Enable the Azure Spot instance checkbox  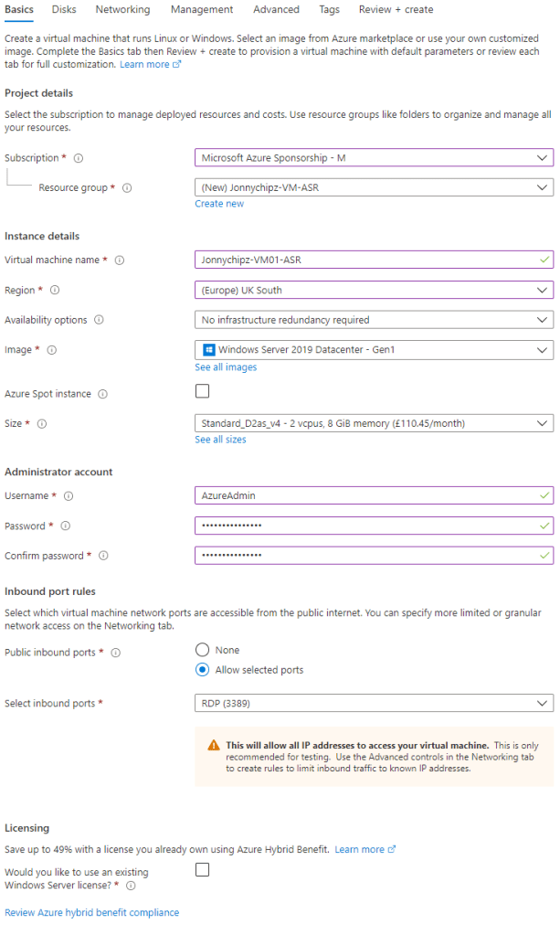point(203,392)
